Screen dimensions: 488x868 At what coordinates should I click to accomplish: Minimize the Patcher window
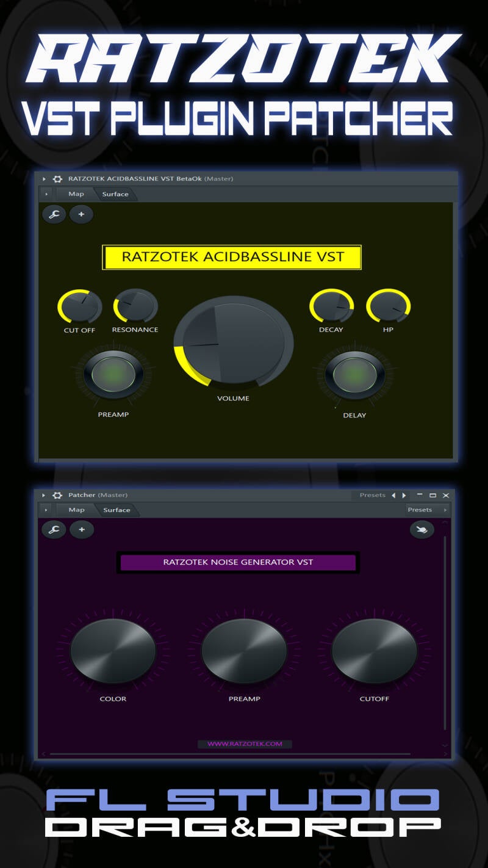tap(420, 494)
